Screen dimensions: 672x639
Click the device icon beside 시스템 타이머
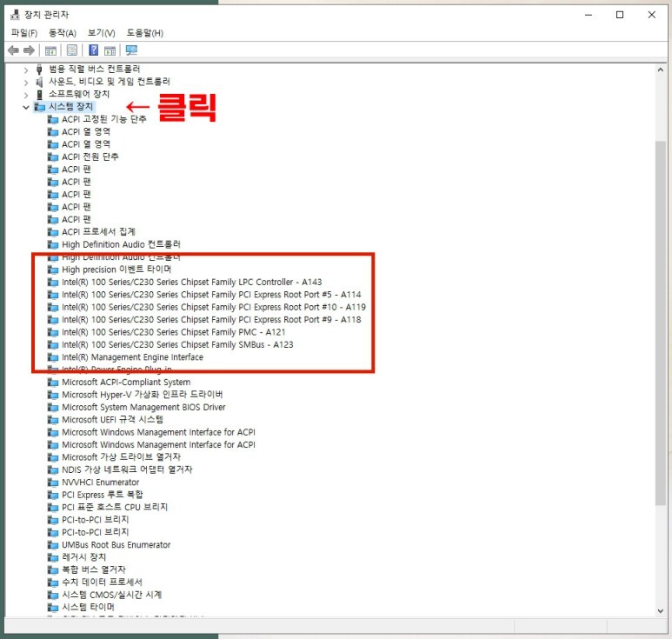tap(53, 608)
